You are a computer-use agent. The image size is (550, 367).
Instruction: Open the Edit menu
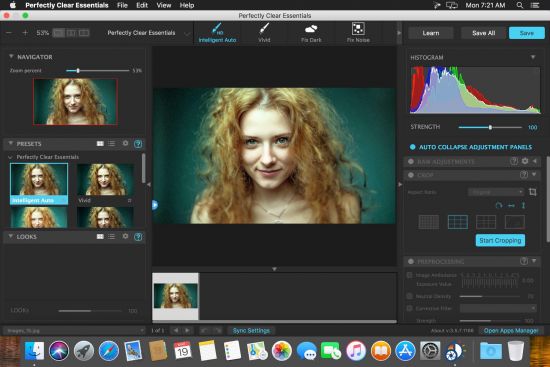(x=142, y=5)
